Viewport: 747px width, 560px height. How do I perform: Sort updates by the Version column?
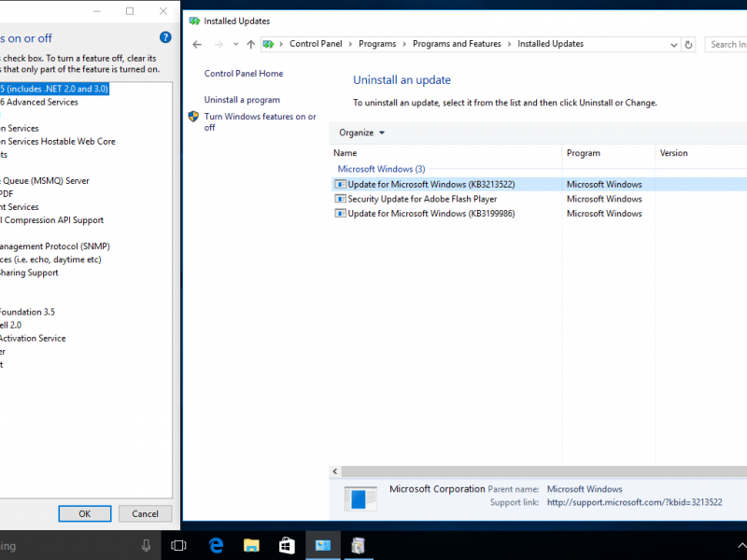coord(701,153)
